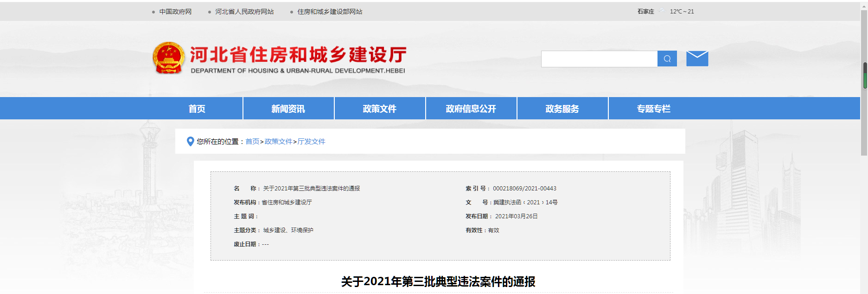
Task: Open the mail envelope icon
Action: click(x=697, y=59)
